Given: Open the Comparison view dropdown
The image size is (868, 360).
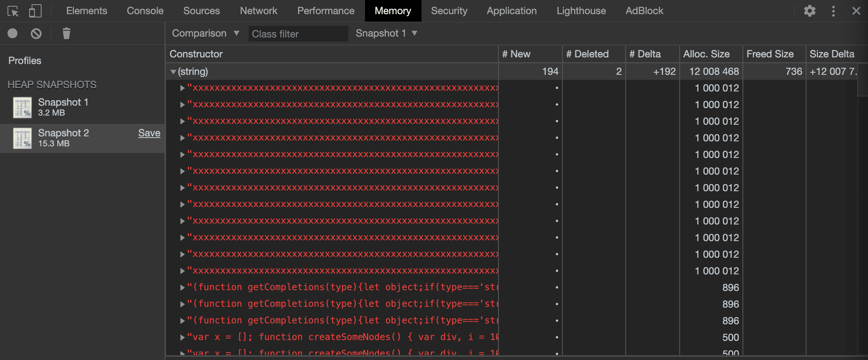Looking at the screenshot, I should click(205, 33).
